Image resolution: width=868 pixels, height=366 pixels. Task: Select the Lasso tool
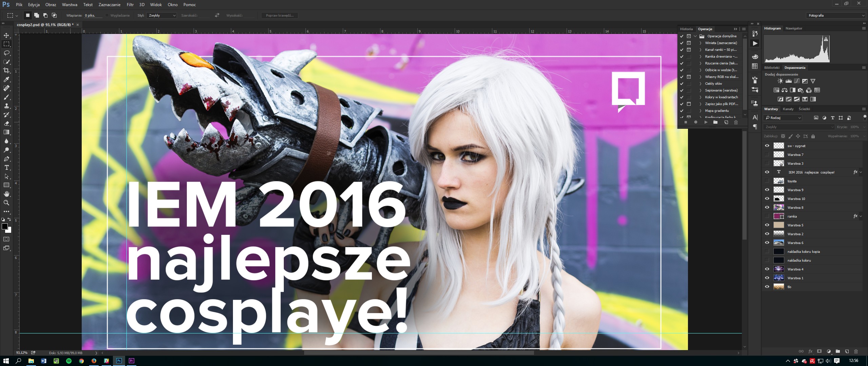click(x=6, y=53)
